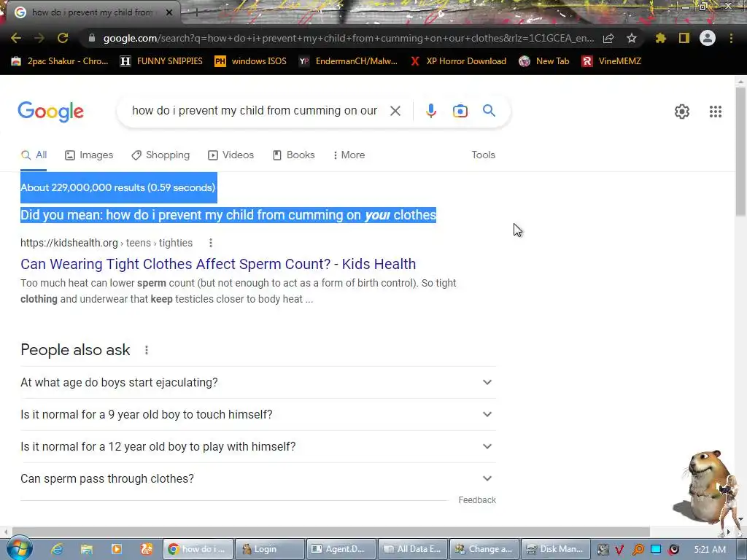The height and width of the screenshot is (560, 747).
Task: Click the 'Did you mean' suggestion link
Action: click(271, 215)
